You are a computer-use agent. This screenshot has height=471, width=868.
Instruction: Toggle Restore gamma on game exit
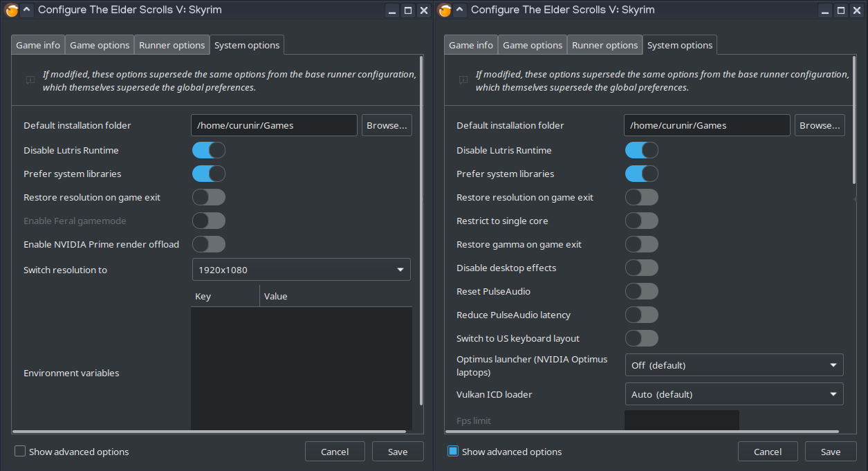tap(642, 244)
